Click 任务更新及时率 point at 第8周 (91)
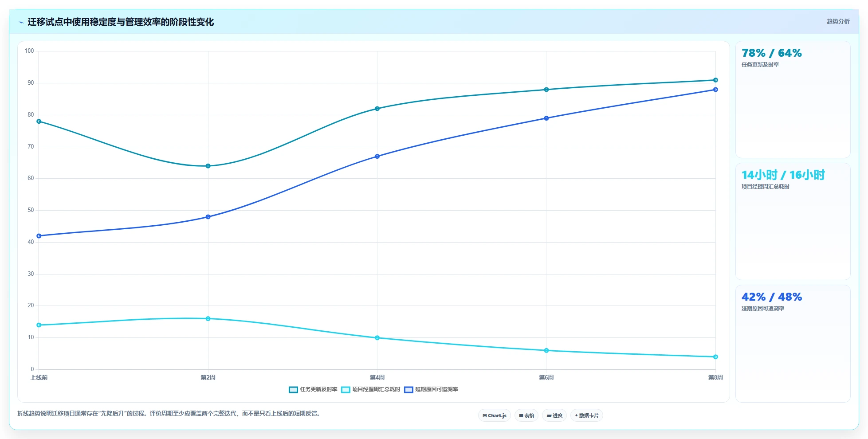The image size is (868, 439). (x=715, y=80)
